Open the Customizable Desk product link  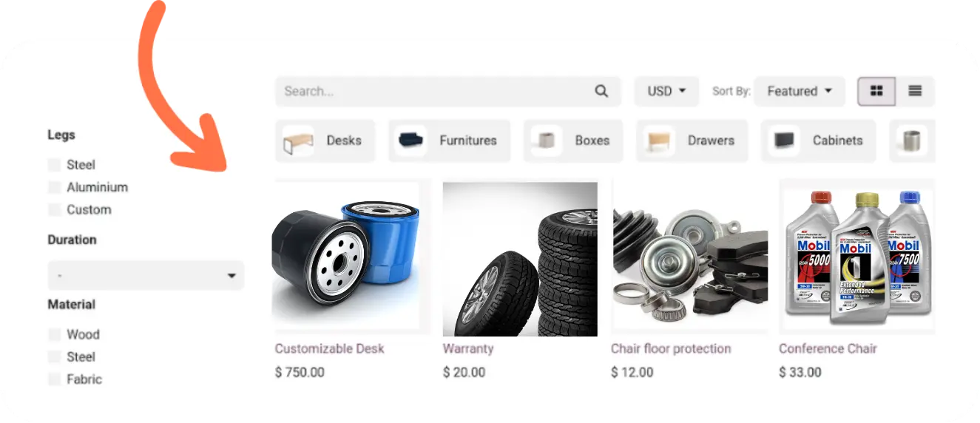click(330, 348)
